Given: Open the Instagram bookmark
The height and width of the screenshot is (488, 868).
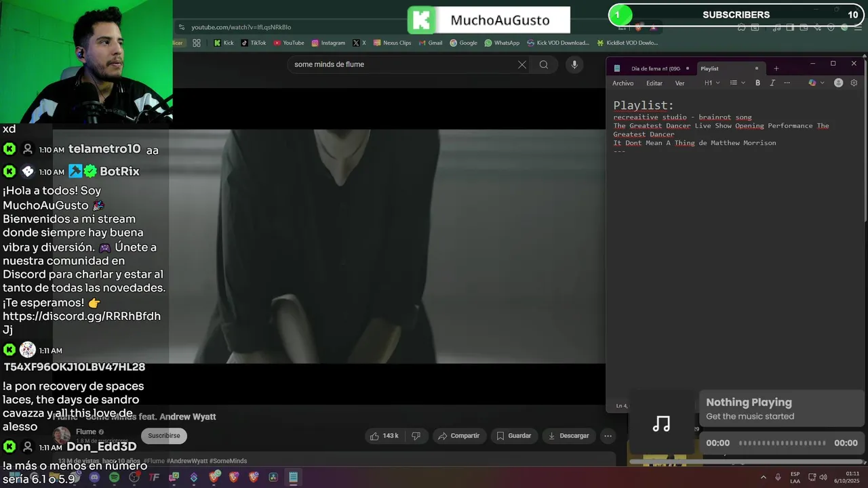Looking at the screenshot, I should tap(328, 43).
